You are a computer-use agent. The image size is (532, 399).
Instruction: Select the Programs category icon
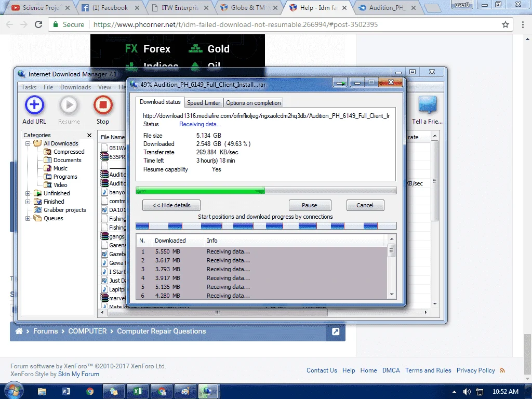tap(48, 177)
